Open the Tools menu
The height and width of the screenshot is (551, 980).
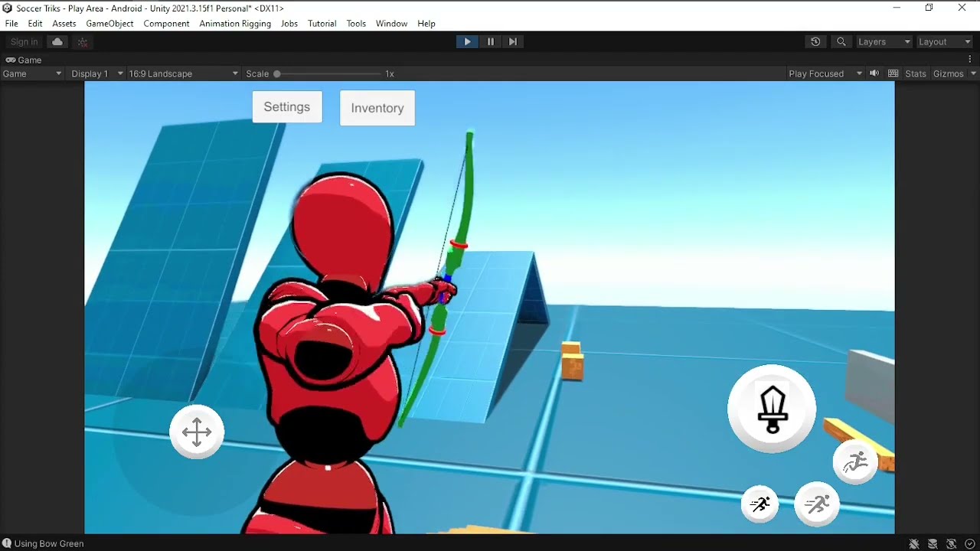click(x=356, y=24)
